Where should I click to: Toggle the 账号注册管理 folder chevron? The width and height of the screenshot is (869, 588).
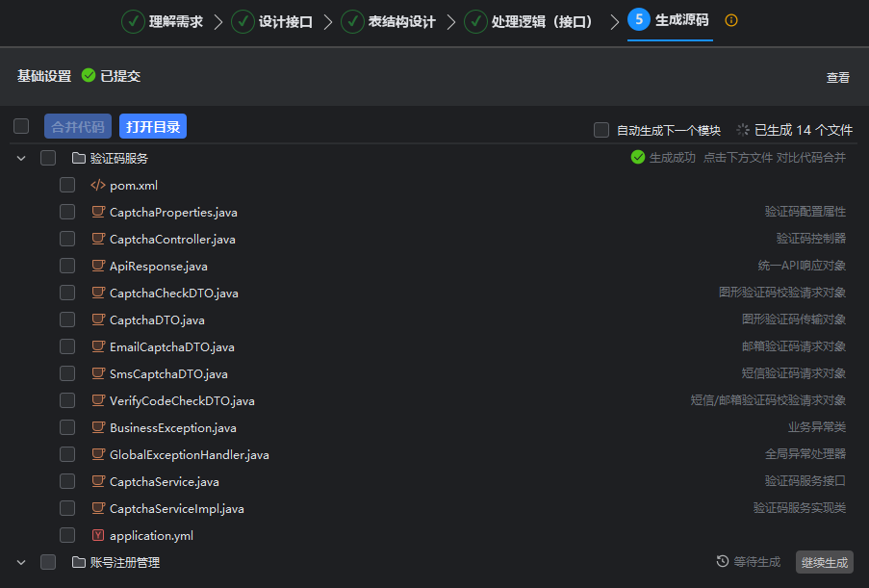(21, 562)
